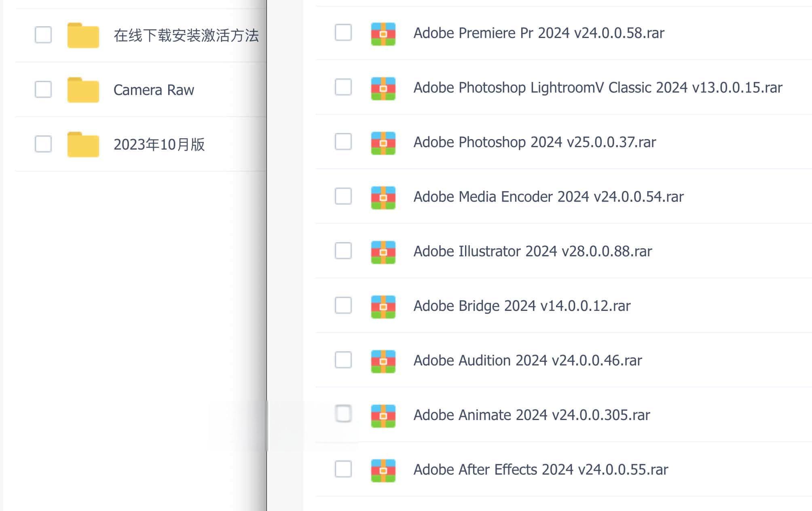Click the Camera Raw folder icon
This screenshot has height=511, width=812.
(83, 90)
